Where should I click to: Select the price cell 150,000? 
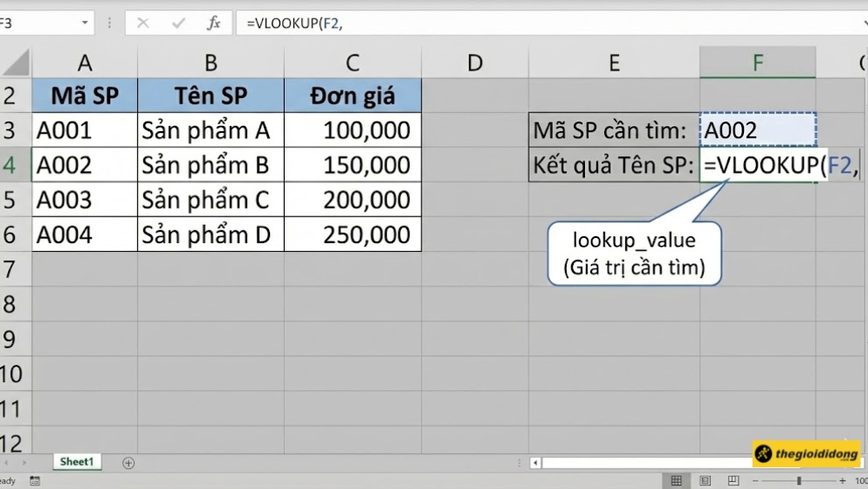(x=352, y=165)
